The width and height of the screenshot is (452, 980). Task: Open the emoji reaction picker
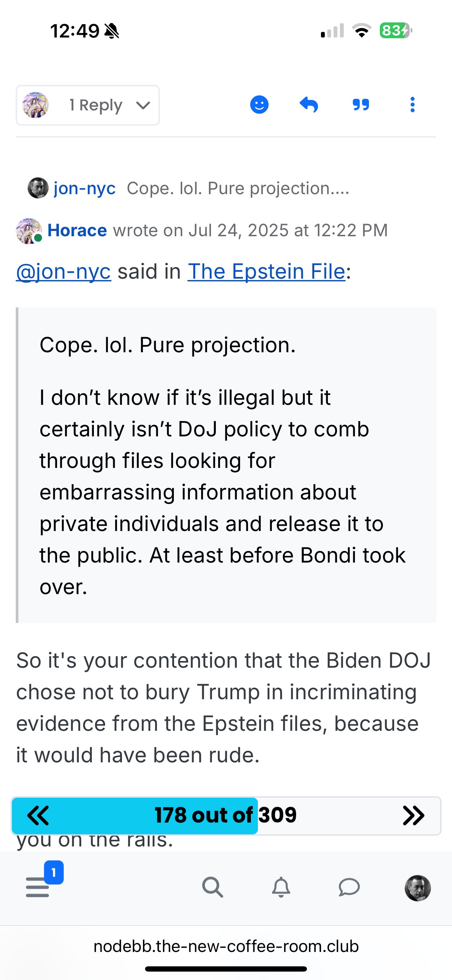(259, 104)
